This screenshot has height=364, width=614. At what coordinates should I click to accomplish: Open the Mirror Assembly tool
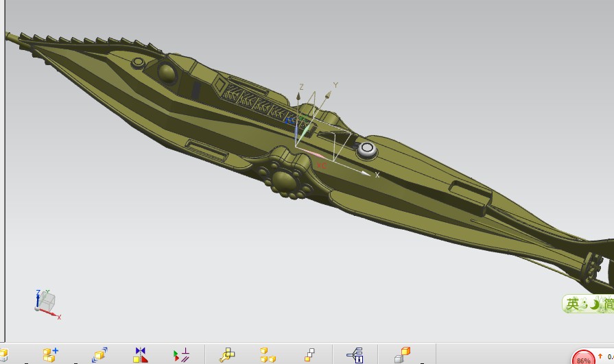[x=141, y=354]
